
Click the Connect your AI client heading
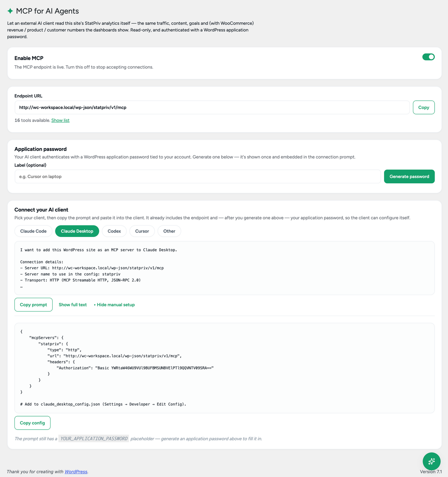tap(41, 210)
